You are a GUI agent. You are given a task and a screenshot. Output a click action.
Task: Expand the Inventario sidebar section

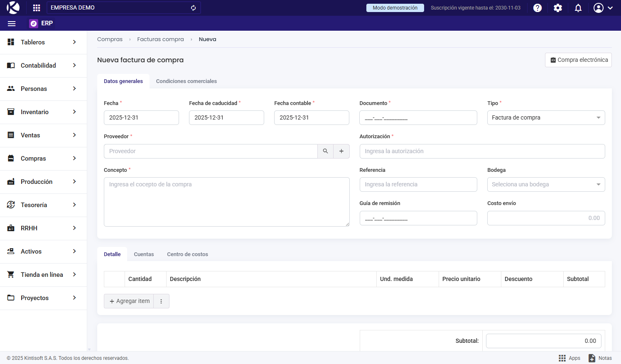[x=43, y=112]
